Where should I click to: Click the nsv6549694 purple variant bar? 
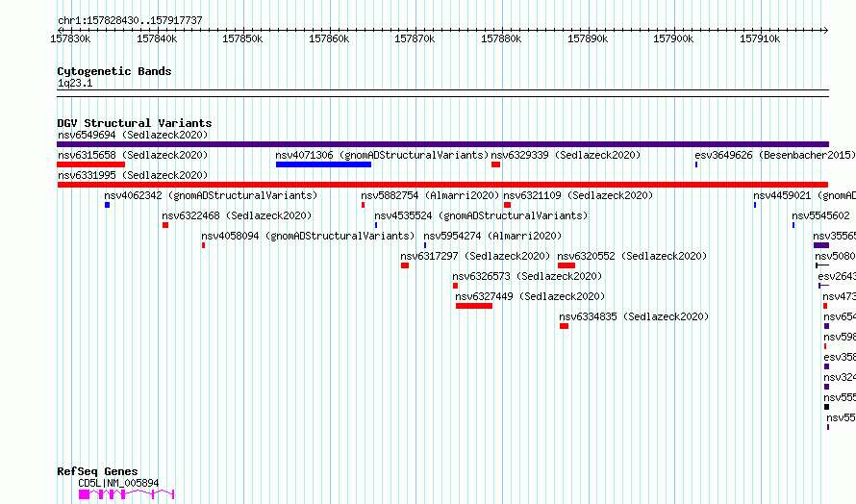442,144
